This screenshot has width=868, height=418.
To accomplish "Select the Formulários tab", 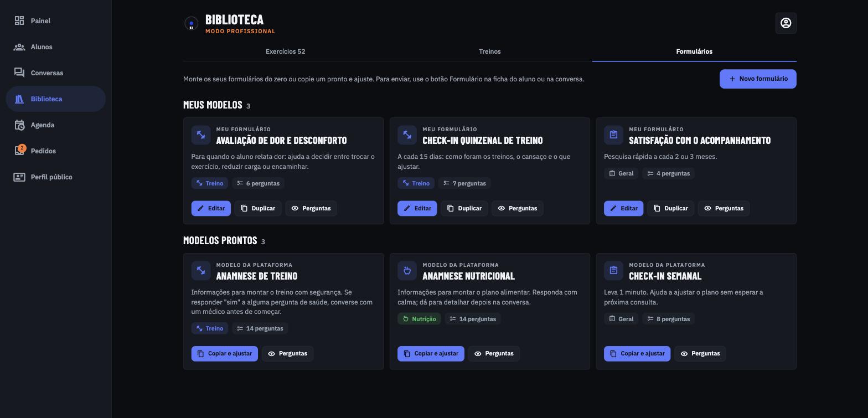I will [694, 51].
